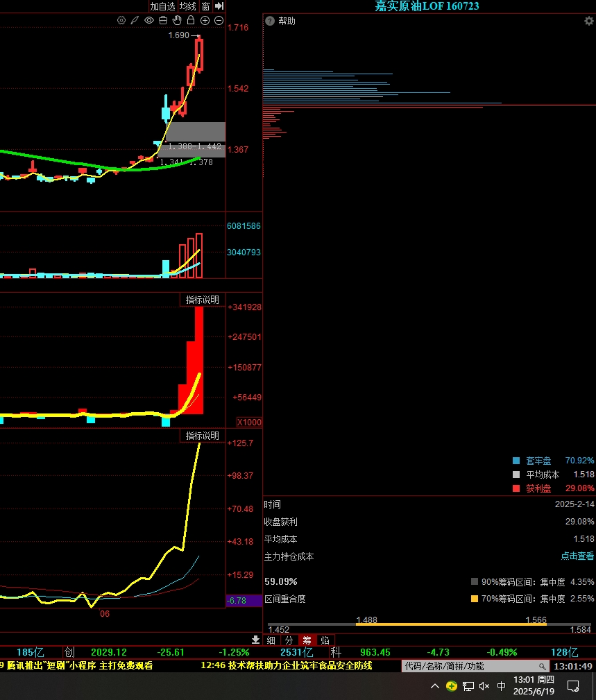Select the hand pan tool
This screenshot has height=700, width=596.
(177, 20)
